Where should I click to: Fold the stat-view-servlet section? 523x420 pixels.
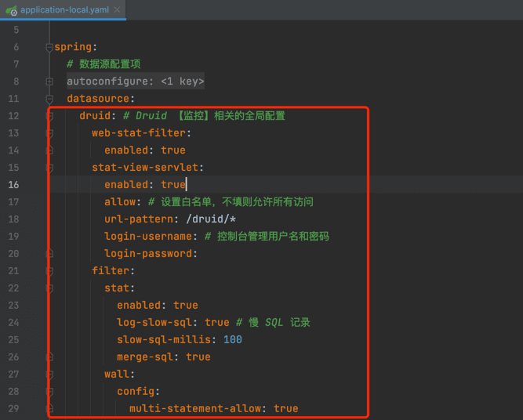[49, 168]
